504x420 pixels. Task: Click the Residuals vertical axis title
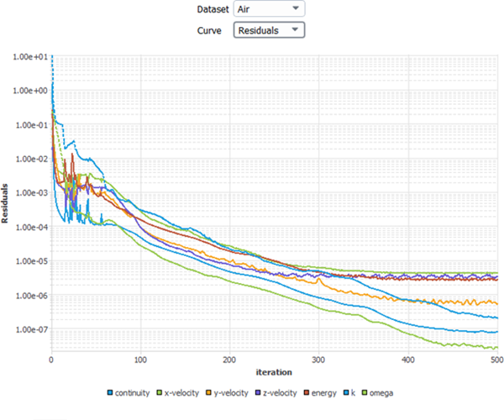(x=4, y=203)
